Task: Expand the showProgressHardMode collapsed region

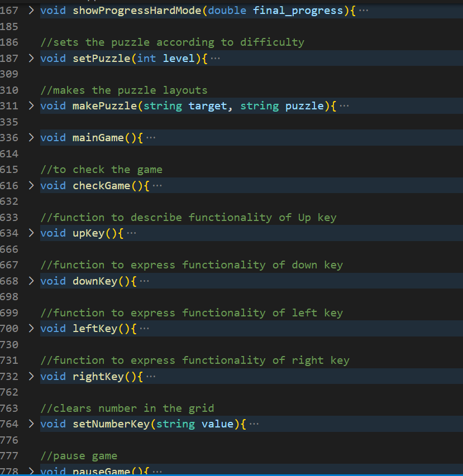Action: [31, 10]
